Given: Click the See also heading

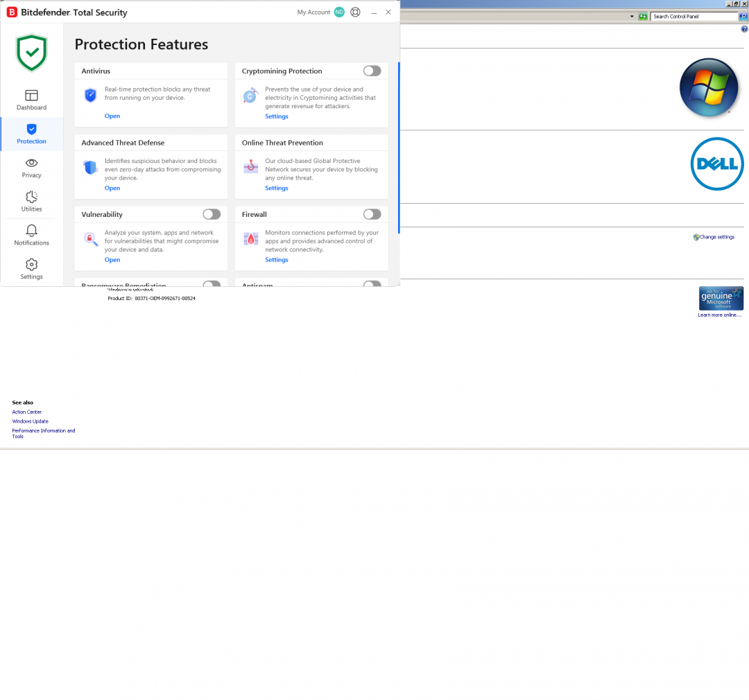Looking at the screenshot, I should pyautogui.click(x=22, y=403).
